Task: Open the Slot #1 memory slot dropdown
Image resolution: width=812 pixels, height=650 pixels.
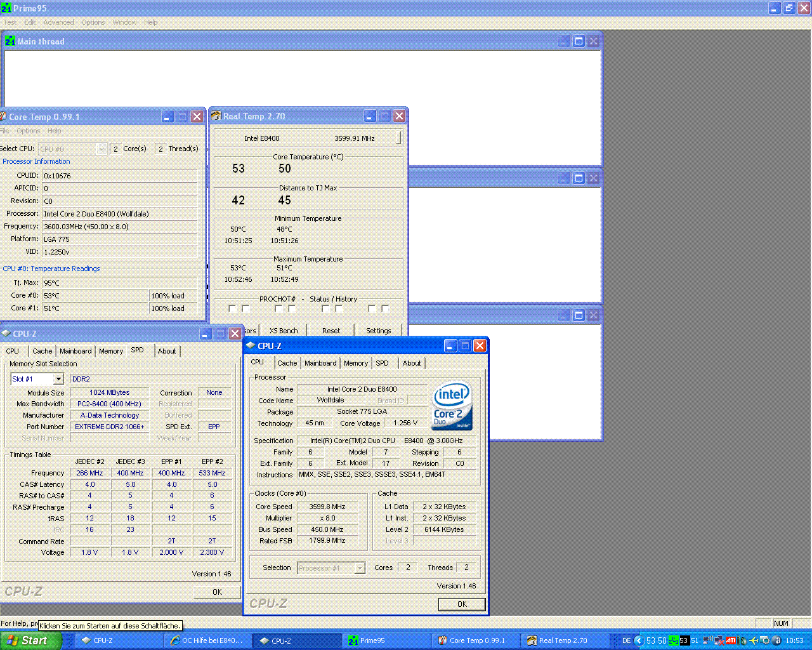Action: pos(58,379)
